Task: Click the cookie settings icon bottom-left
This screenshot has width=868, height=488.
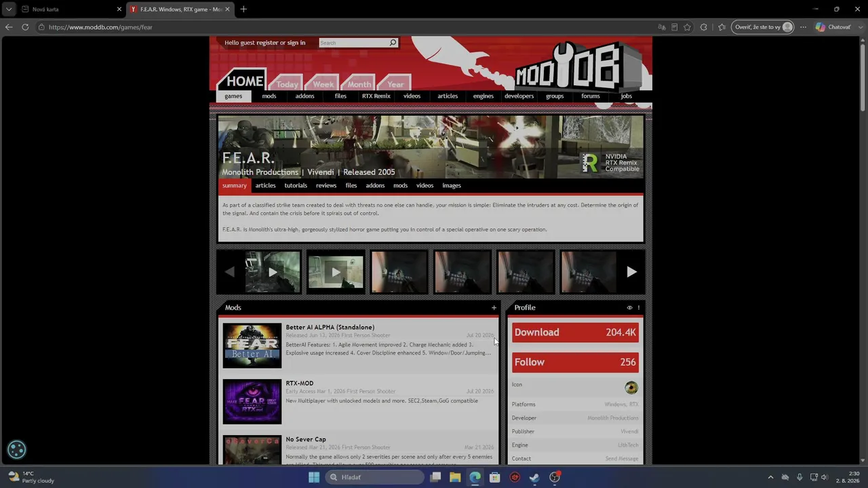Action: pyautogui.click(x=16, y=449)
